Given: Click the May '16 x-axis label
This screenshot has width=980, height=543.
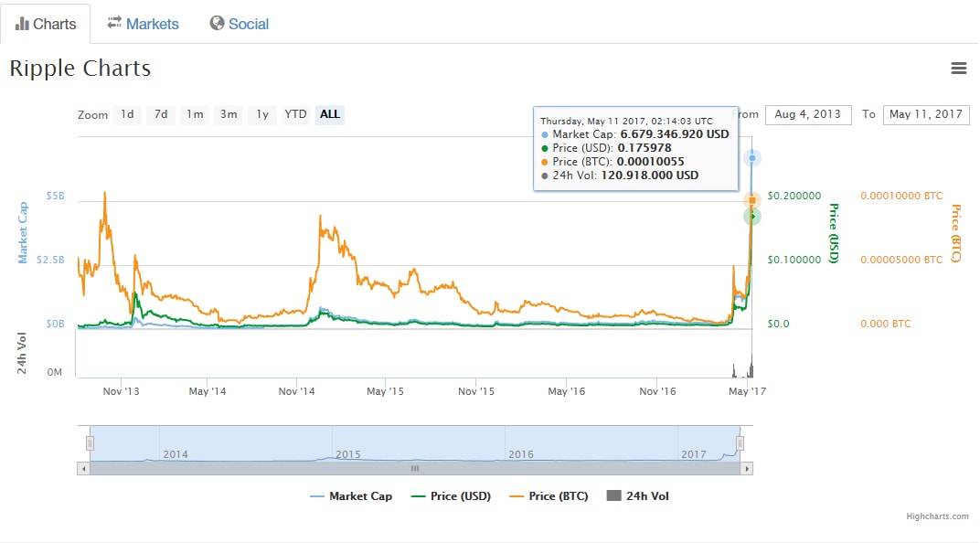Looking at the screenshot, I should pyautogui.click(x=566, y=391).
